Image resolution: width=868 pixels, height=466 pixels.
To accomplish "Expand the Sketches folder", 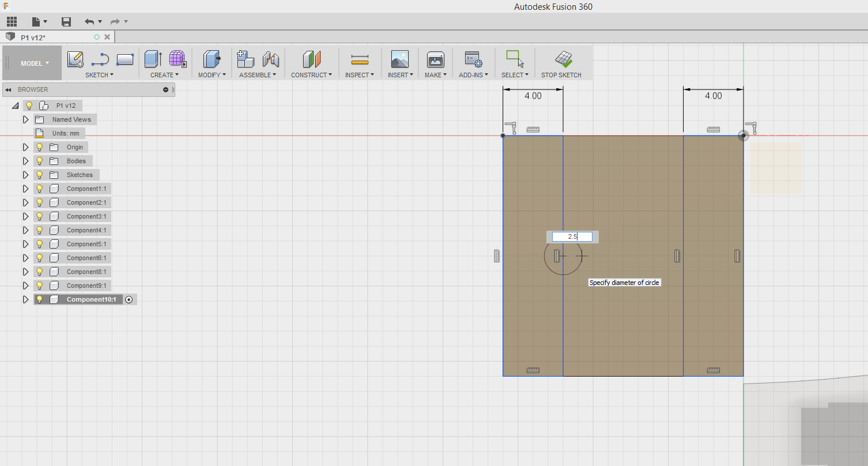I will pos(25,175).
